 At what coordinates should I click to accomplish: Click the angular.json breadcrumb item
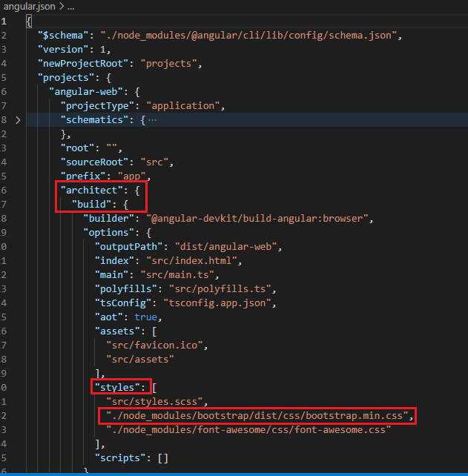pos(29,7)
